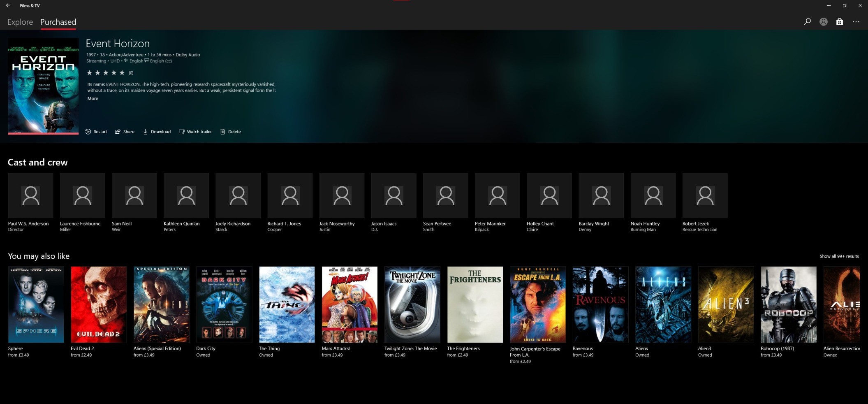Open the Dark City poster
The height and width of the screenshot is (404, 868).
tap(224, 304)
